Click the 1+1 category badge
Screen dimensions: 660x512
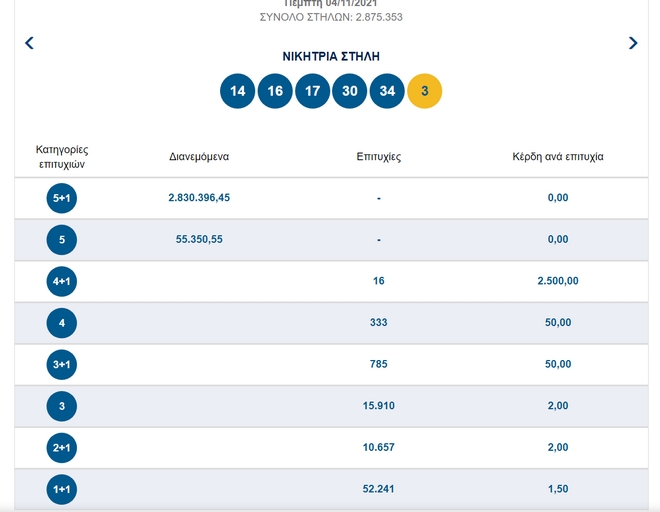pos(62,489)
